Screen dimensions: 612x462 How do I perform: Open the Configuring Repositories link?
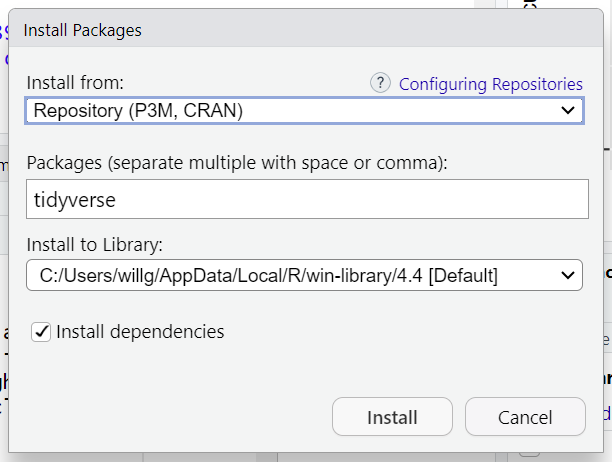tap(491, 84)
